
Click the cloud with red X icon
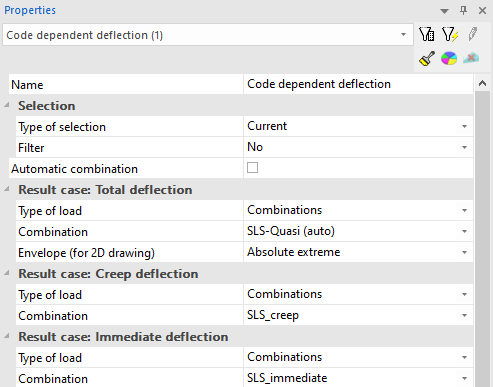(471, 58)
